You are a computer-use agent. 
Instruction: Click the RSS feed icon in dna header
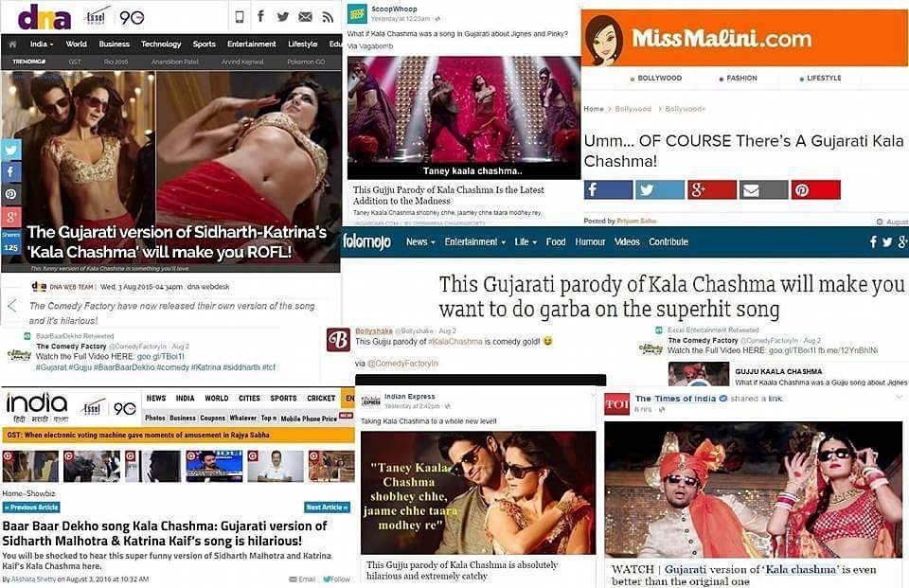coord(329,17)
